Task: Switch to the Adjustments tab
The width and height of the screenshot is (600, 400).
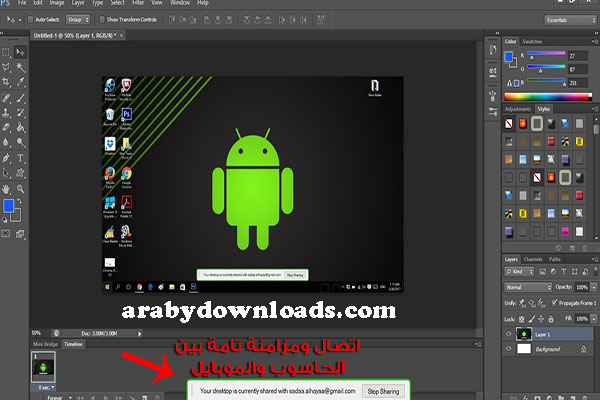Action: coord(517,109)
